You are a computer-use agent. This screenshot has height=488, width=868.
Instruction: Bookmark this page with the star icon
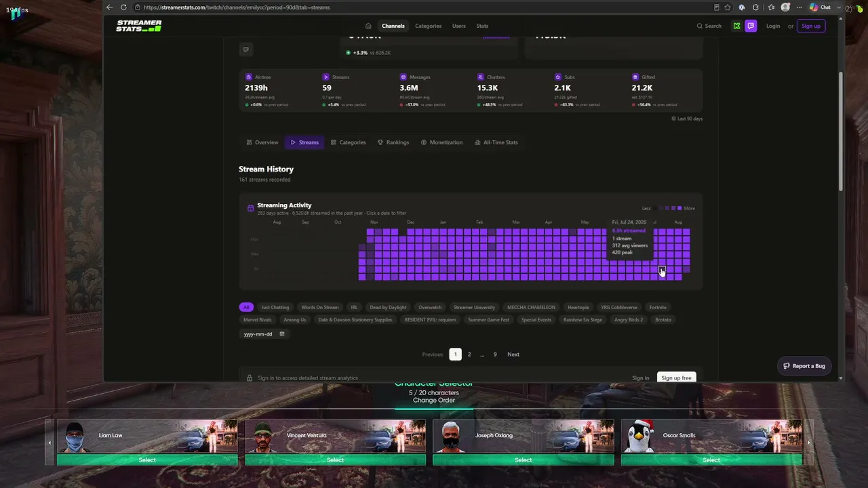pos(728,7)
